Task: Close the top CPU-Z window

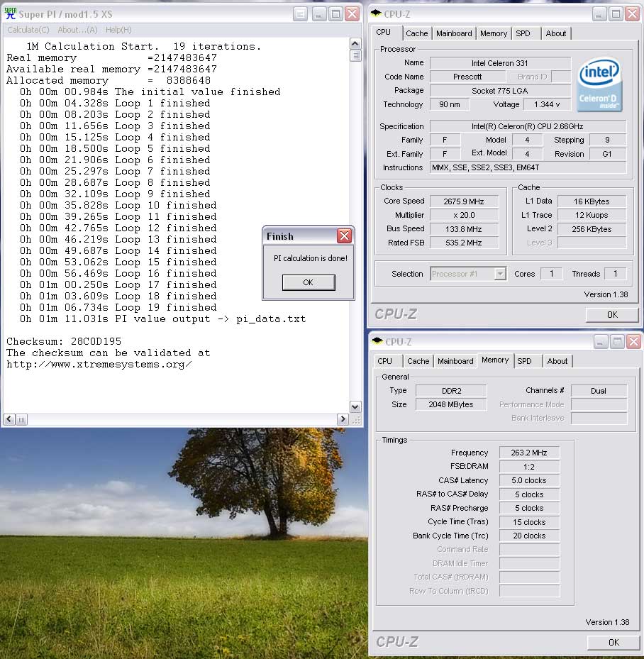Action: coord(632,14)
